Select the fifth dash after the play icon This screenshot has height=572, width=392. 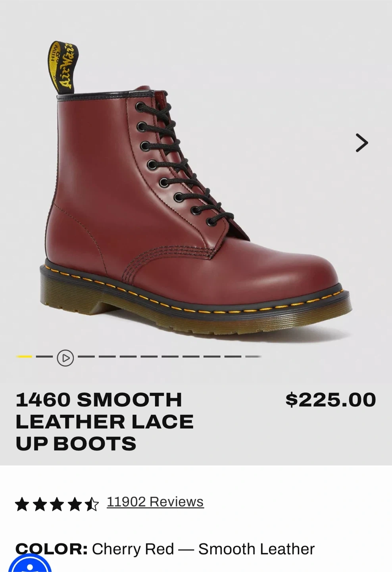tap(170, 356)
